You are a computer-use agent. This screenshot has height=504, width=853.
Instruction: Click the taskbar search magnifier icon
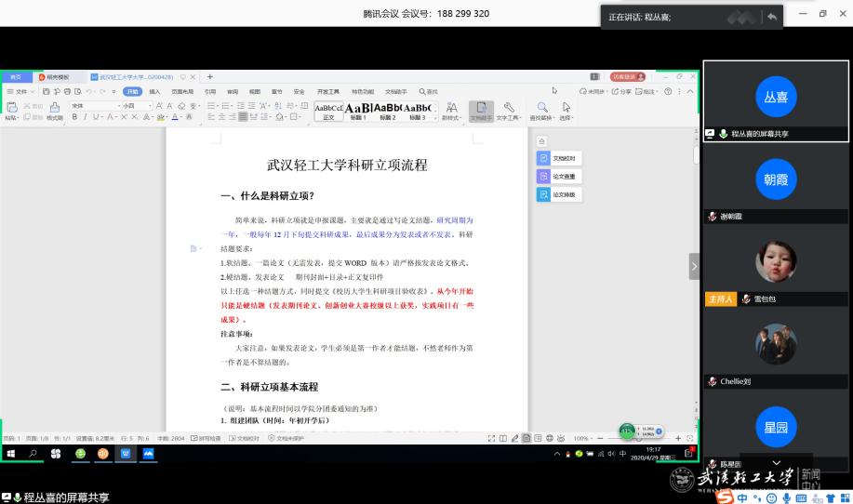(33, 454)
